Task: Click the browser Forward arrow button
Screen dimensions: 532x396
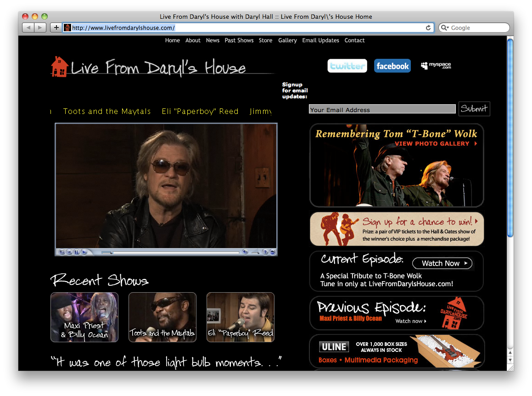Action: pyautogui.click(x=40, y=28)
